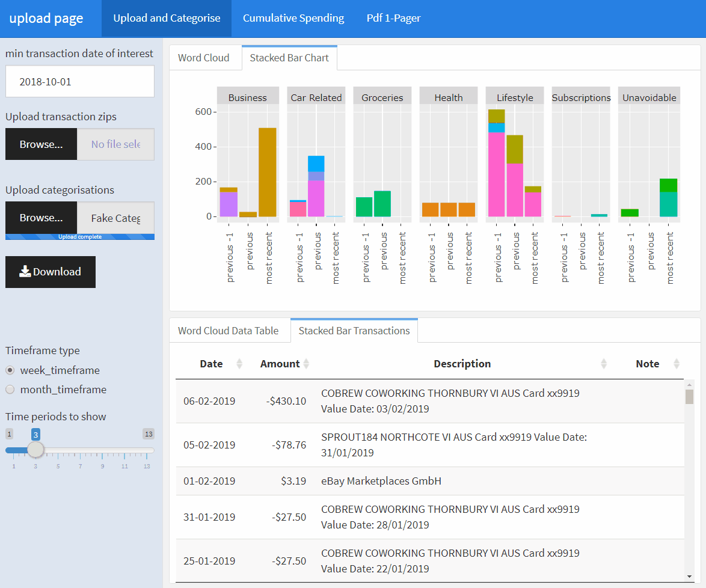Switch to the Cumulative Spending tab
The height and width of the screenshot is (588, 706).
coord(293,18)
